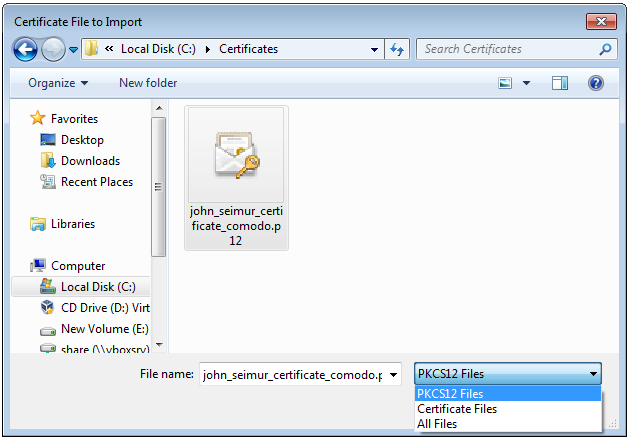Viewport: 629px width, 438px height.
Task: Open the Organize menu
Action: [58, 83]
